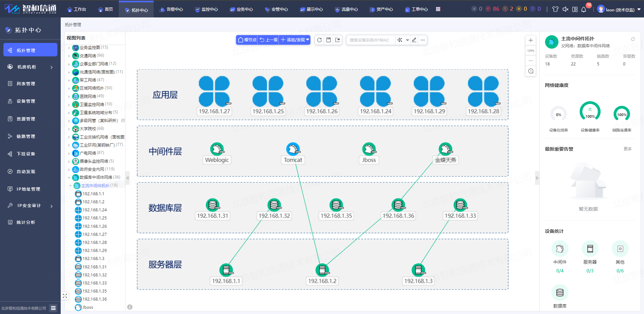Viewport: 644px width, 314px height.
Task: Select application node 192.168.1.27 on canvas
Action: [x=215, y=96]
